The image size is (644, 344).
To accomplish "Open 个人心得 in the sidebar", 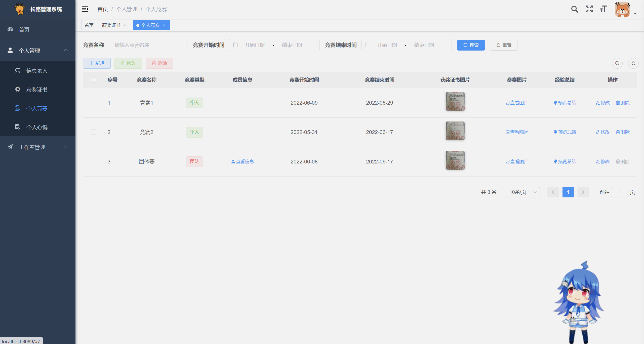I will pyautogui.click(x=37, y=127).
